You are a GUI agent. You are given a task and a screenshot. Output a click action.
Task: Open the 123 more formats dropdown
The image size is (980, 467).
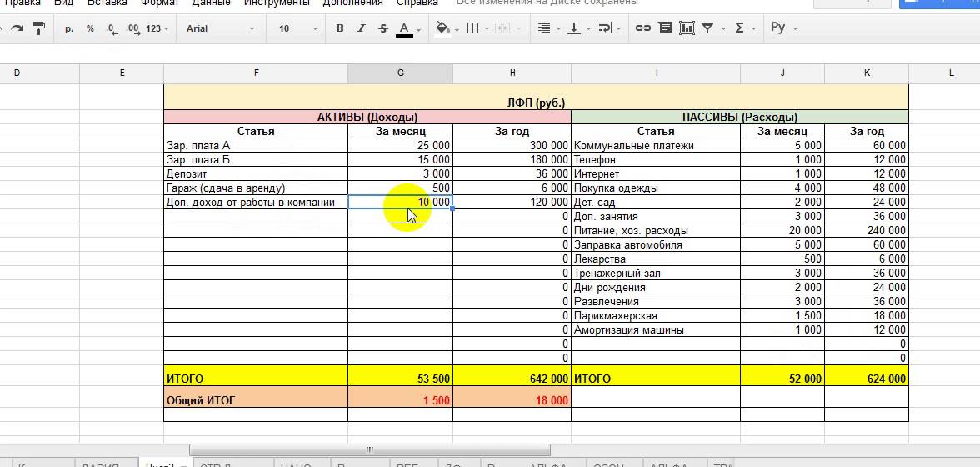[157, 28]
